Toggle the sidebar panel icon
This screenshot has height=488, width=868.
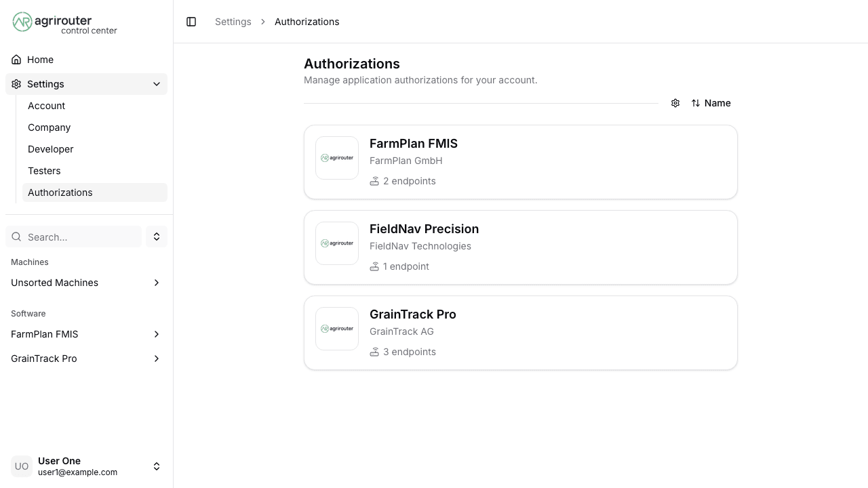(191, 22)
